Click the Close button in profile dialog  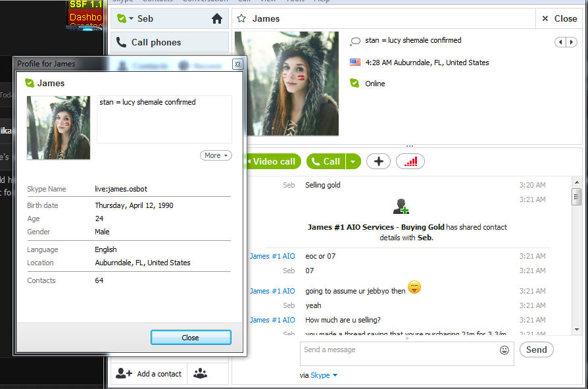(191, 337)
